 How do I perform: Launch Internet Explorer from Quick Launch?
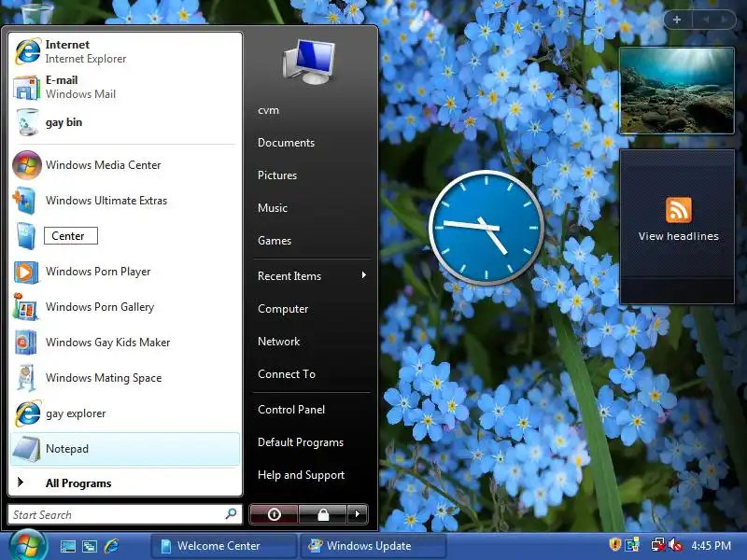(x=111, y=546)
